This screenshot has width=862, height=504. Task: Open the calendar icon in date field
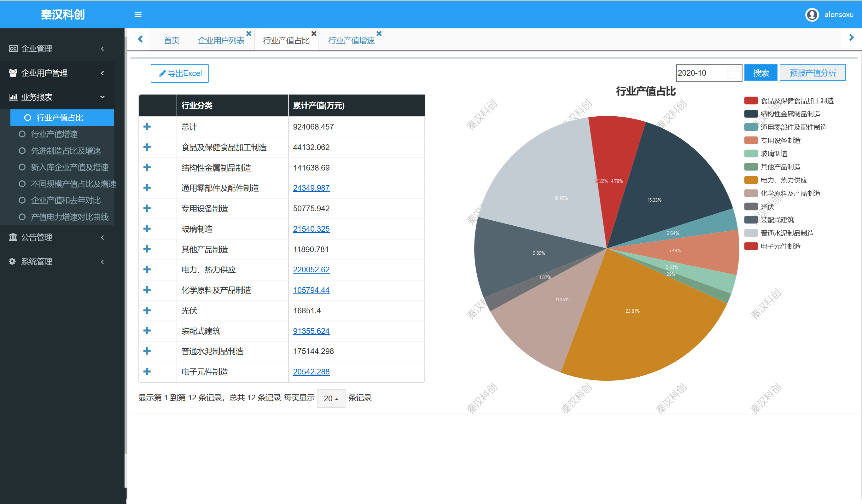734,73
